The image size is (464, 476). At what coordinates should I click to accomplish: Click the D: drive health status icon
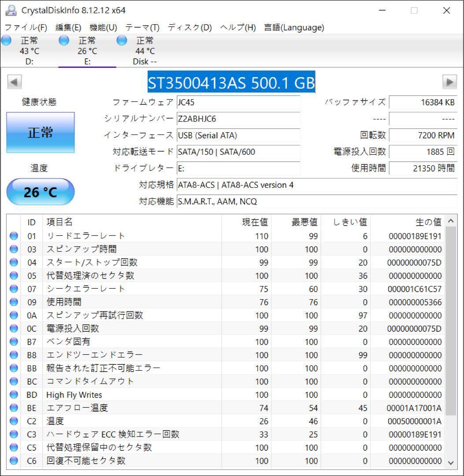coord(6,40)
